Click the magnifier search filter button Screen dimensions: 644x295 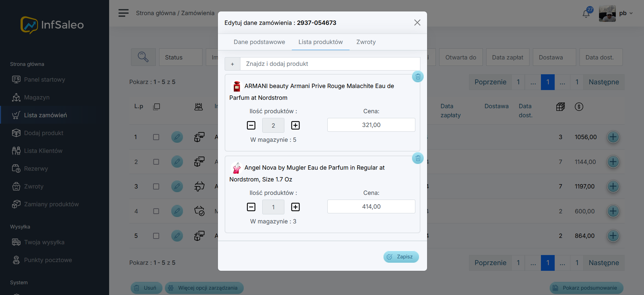143,57
